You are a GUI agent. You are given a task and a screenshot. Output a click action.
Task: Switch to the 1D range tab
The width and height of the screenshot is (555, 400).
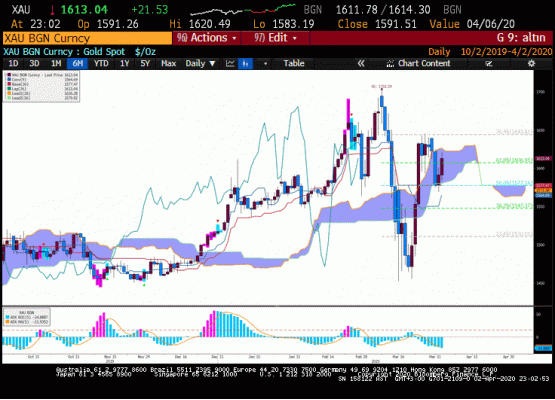(x=13, y=64)
